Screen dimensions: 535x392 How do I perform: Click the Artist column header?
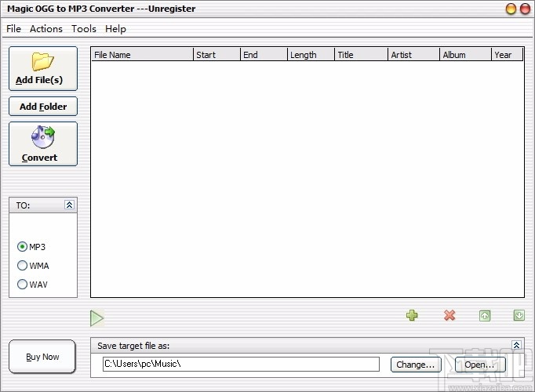pyautogui.click(x=414, y=55)
